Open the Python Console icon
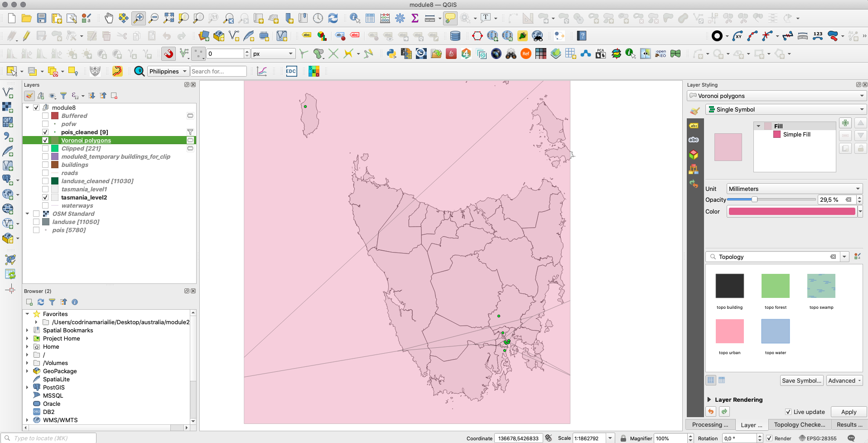The height and width of the screenshot is (443, 868). pyautogui.click(x=391, y=54)
